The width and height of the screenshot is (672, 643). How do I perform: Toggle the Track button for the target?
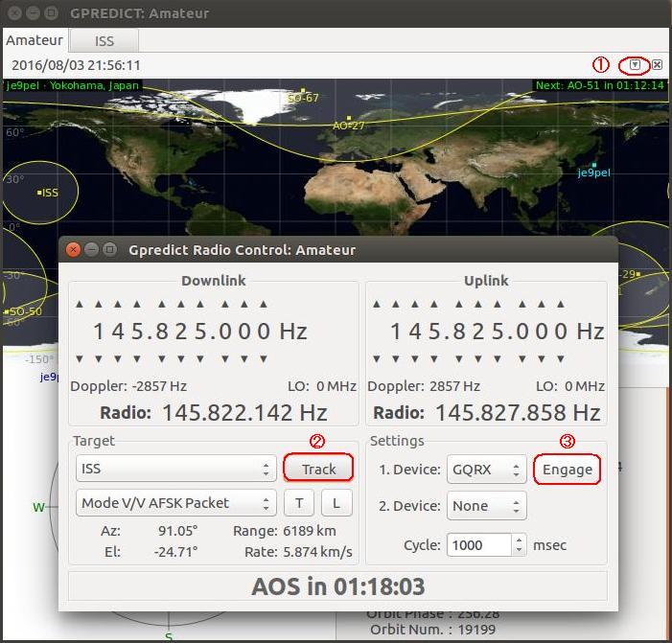[318, 470]
